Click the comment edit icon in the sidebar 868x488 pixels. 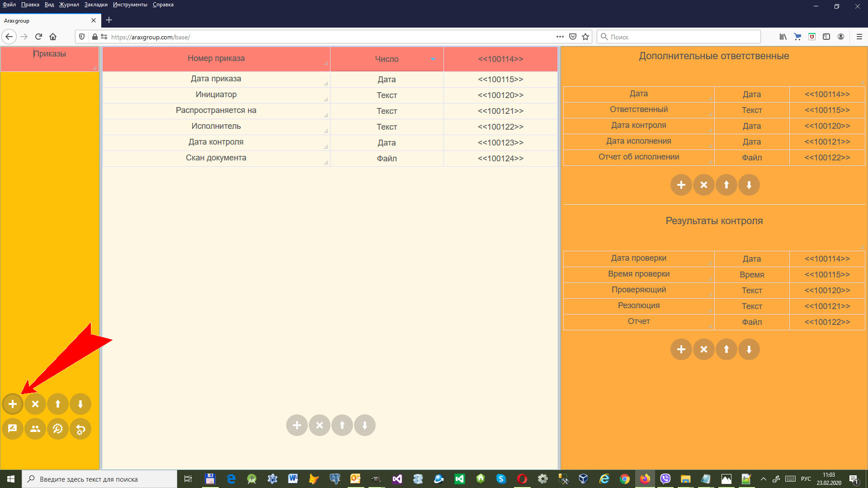tap(13, 429)
